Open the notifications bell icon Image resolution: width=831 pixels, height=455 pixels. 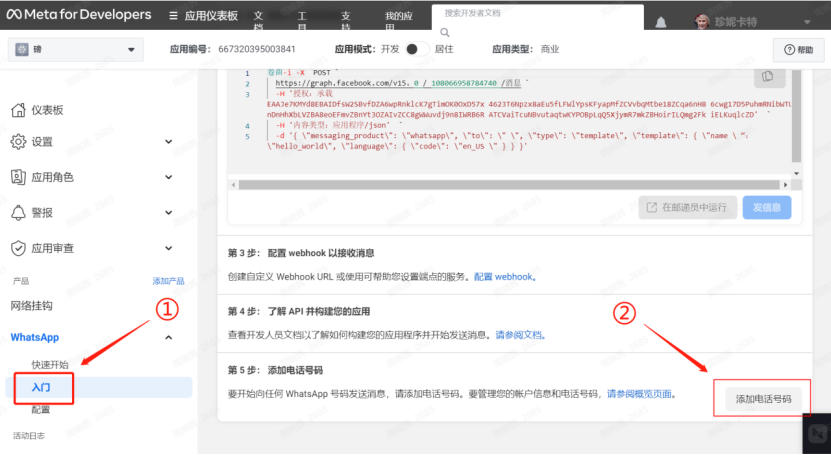tap(661, 22)
